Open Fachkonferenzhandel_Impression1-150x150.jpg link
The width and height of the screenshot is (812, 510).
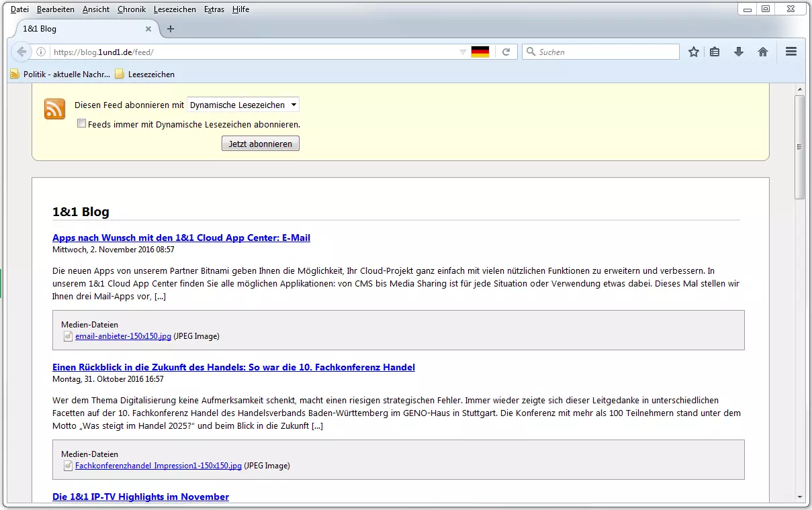[x=159, y=465]
